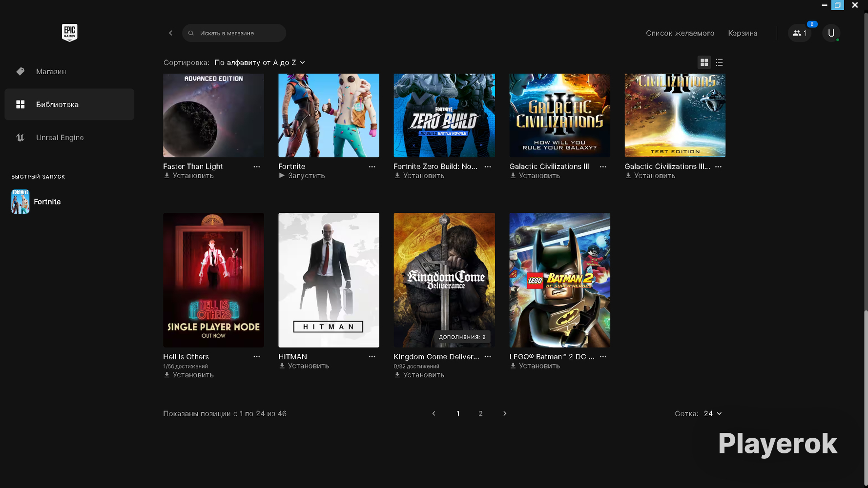The width and height of the screenshot is (868, 488).
Task: Open LEGO Batman 2 cover art
Action: pos(559,280)
